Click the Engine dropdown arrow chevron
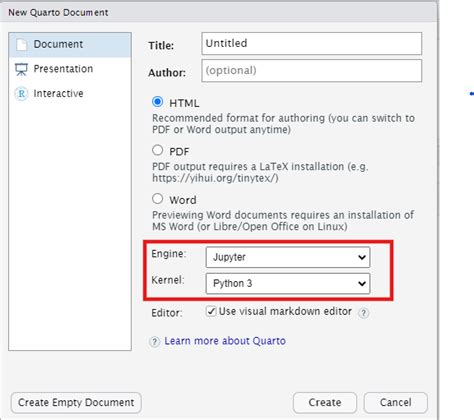 [x=362, y=257]
